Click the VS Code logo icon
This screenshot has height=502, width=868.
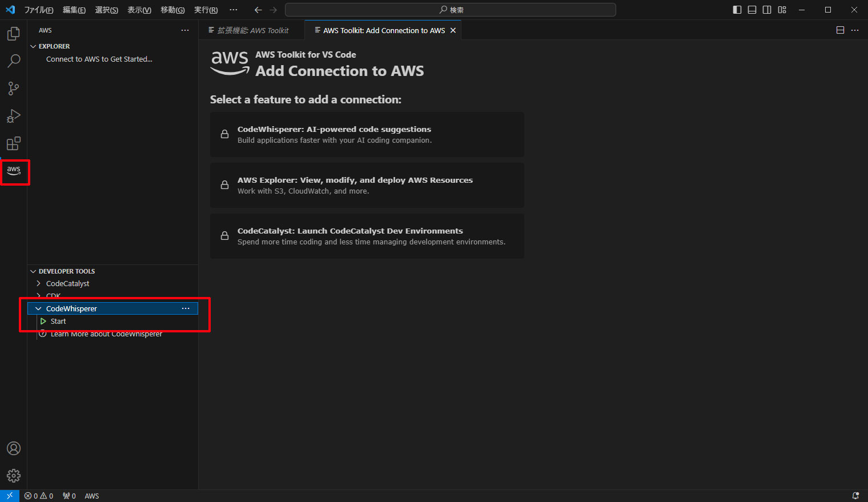pos(10,10)
